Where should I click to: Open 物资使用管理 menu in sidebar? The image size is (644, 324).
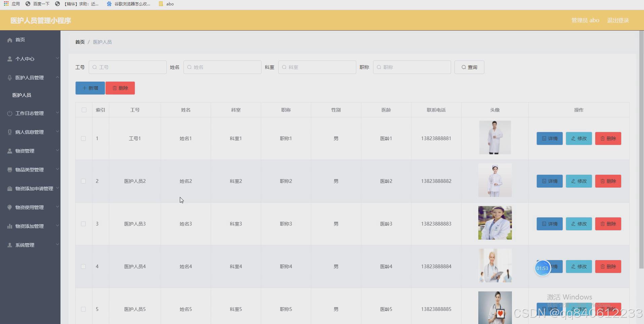click(30, 207)
